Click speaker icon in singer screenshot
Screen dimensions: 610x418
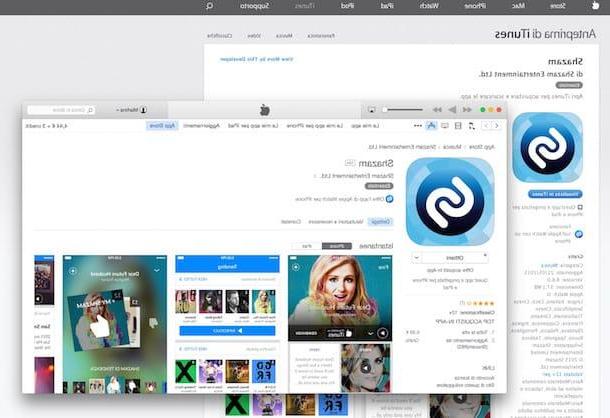click(382, 333)
